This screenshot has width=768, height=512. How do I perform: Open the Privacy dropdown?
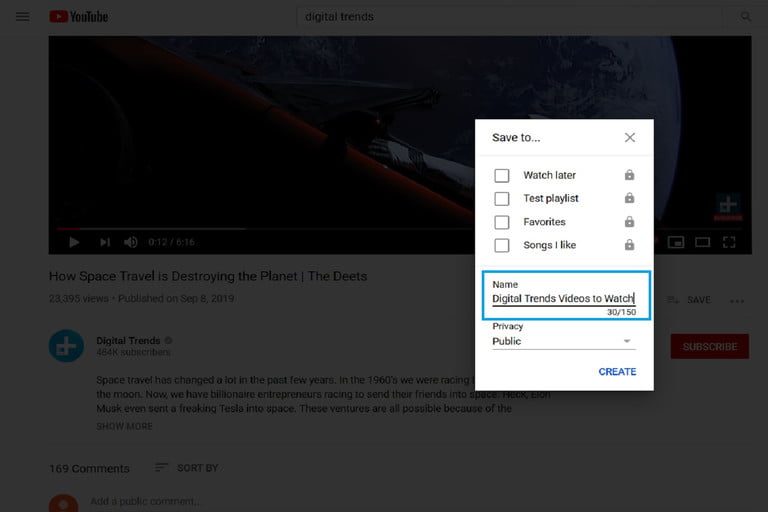(x=563, y=341)
